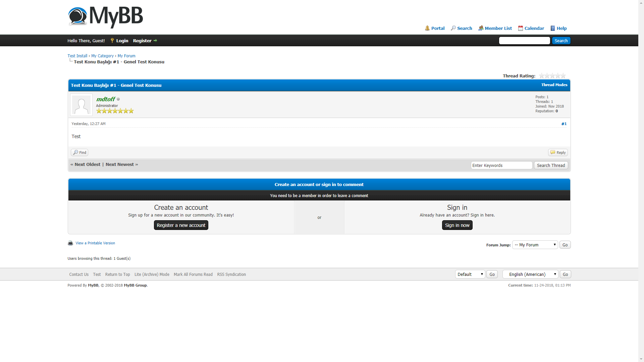Open the Next Oldest thread link
The width and height of the screenshot is (644, 362).
87,164
